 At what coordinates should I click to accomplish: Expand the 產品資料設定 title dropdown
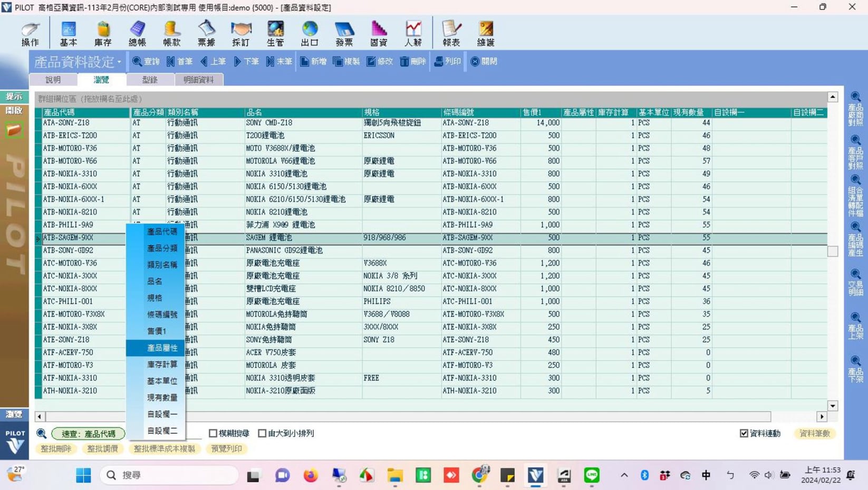pyautogui.click(x=119, y=62)
